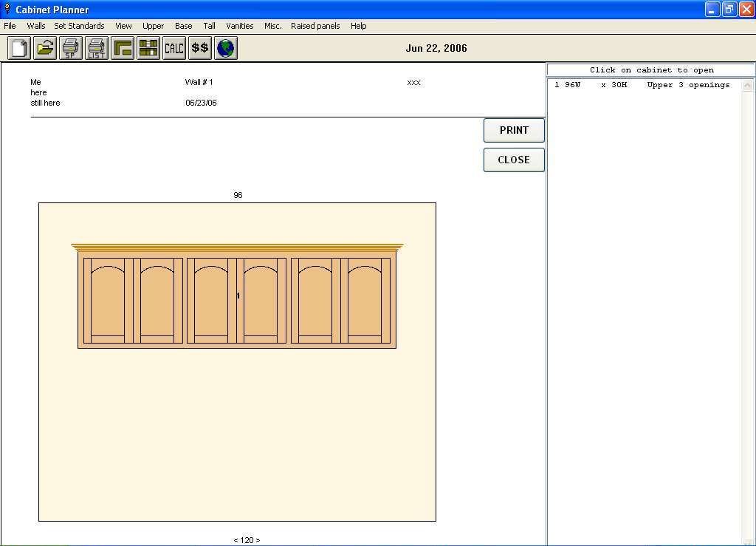Click the 'Wall # 1' header text
Image resolution: width=756 pixels, height=546 pixels.
(199, 82)
